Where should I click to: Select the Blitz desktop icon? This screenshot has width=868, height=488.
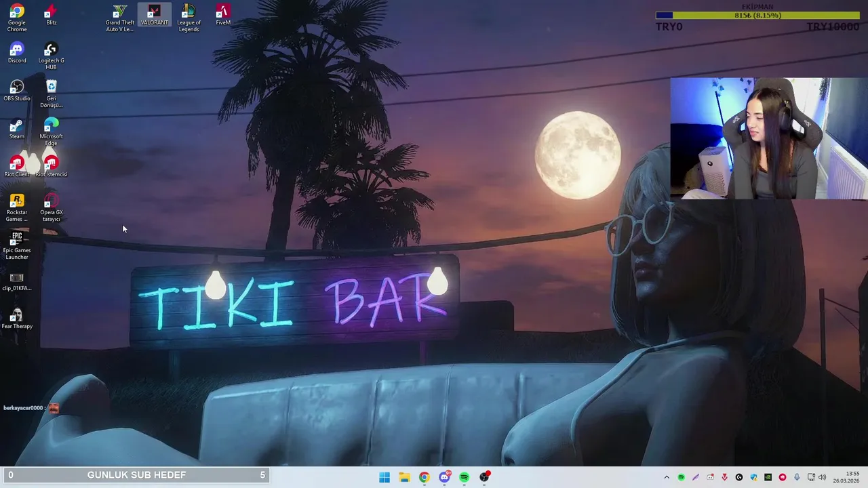51,15
